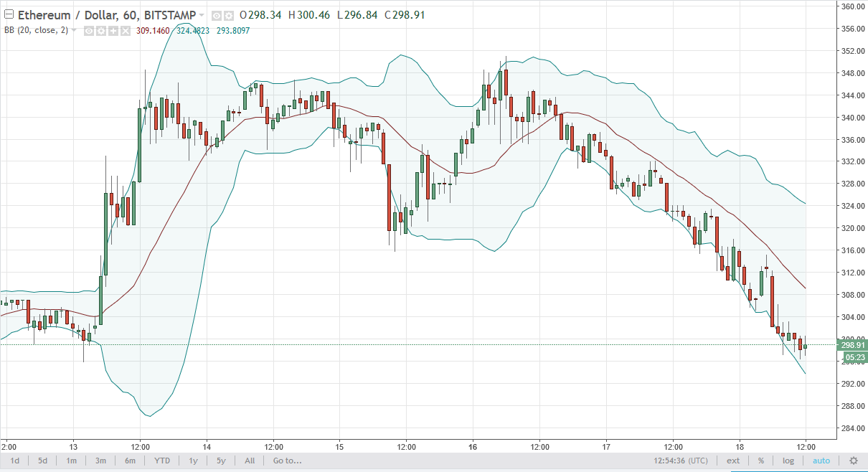This screenshot has height=472, width=868.
Task: Select the 6m time range
Action: click(x=130, y=461)
